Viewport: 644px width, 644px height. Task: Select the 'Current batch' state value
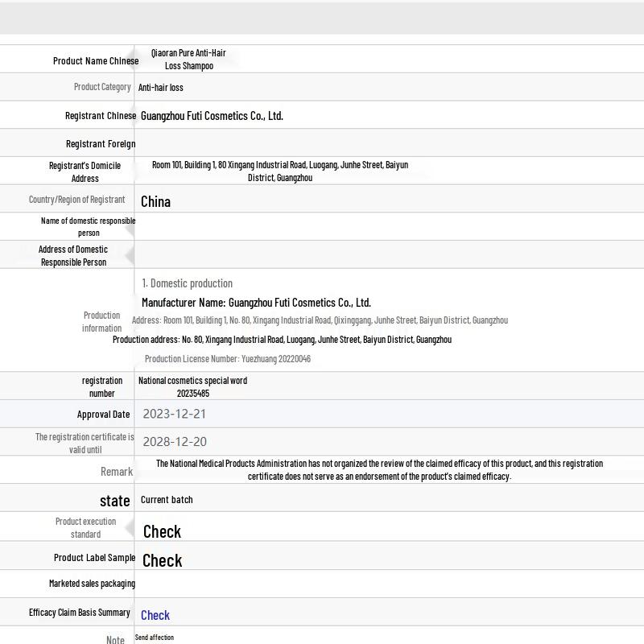click(x=167, y=500)
